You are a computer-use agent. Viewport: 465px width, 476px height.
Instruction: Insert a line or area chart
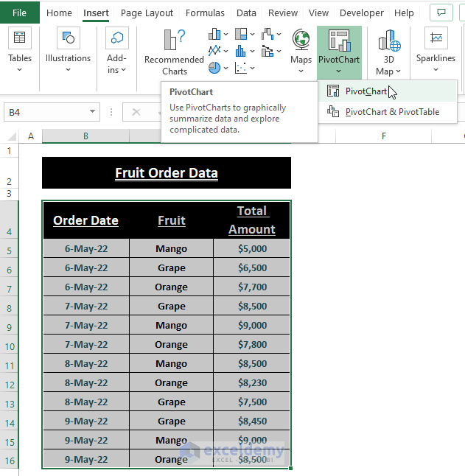tap(214, 51)
